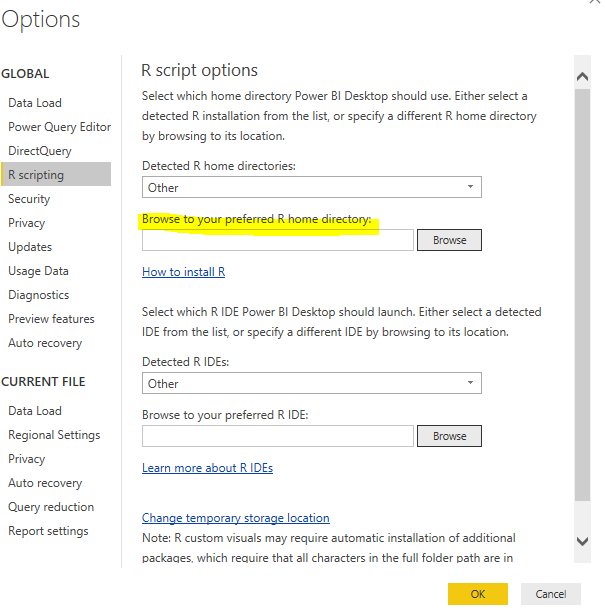Click scrollbar down arrow
The width and height of the screenshot is (605, 610).
582,541
